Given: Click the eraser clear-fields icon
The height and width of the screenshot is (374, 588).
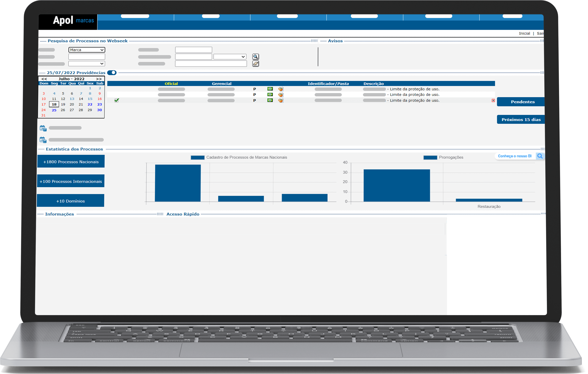Looking at the screenshot, I should coord(255,64).
